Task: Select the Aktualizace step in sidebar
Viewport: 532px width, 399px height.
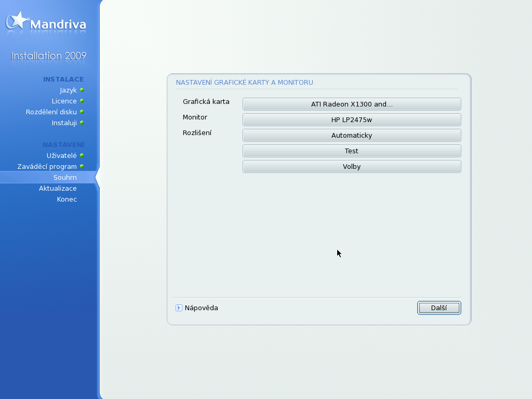Action: [x=58, y=188]
